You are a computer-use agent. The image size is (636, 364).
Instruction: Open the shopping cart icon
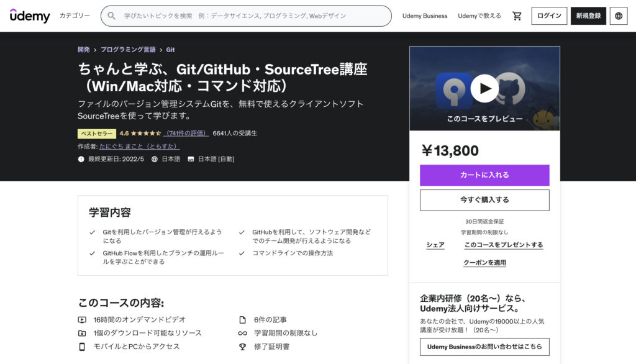517,16
